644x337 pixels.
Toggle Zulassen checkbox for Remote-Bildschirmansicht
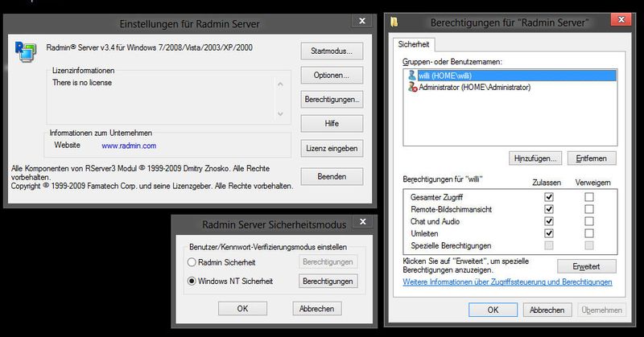pos(549,209)
